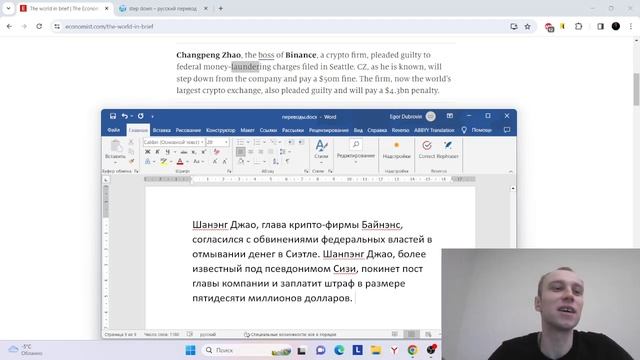Click the русский language in status bar
The width and height of the screenshot is (640, 360).
click(208, 334)
